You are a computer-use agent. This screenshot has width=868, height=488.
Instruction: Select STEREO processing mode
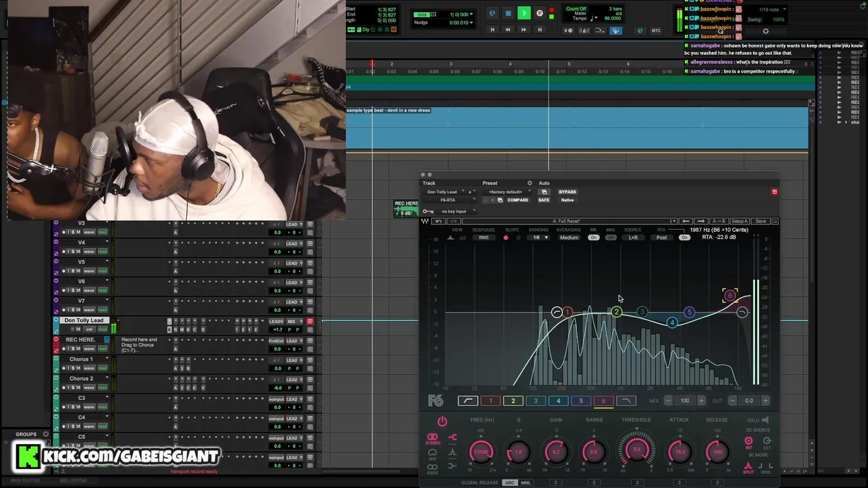click(432, 439)
